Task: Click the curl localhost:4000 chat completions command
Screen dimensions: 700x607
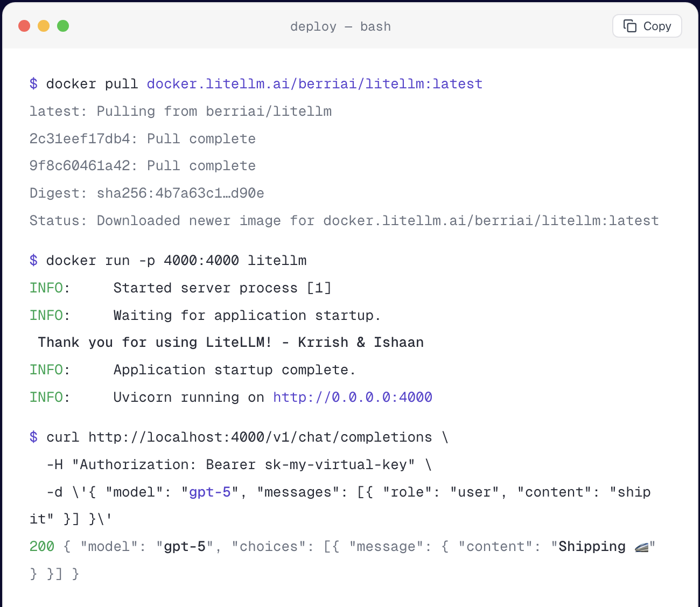Action: [x=247, y=437]
